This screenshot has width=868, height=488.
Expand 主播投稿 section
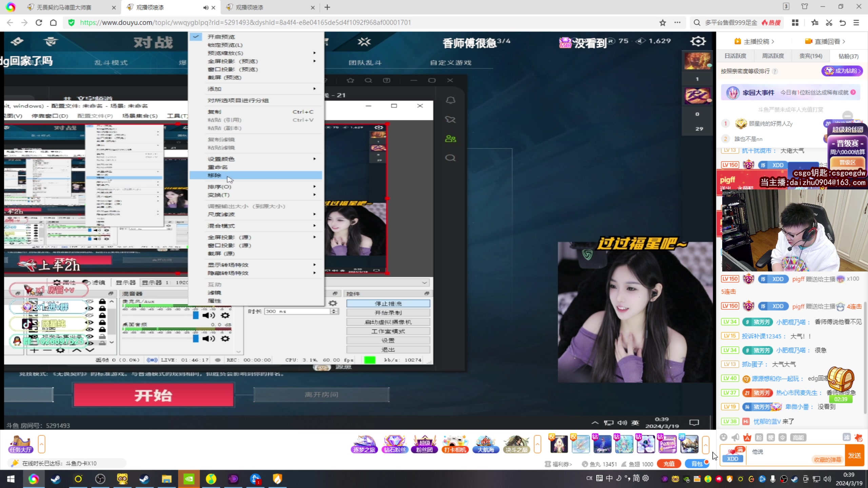755,41
